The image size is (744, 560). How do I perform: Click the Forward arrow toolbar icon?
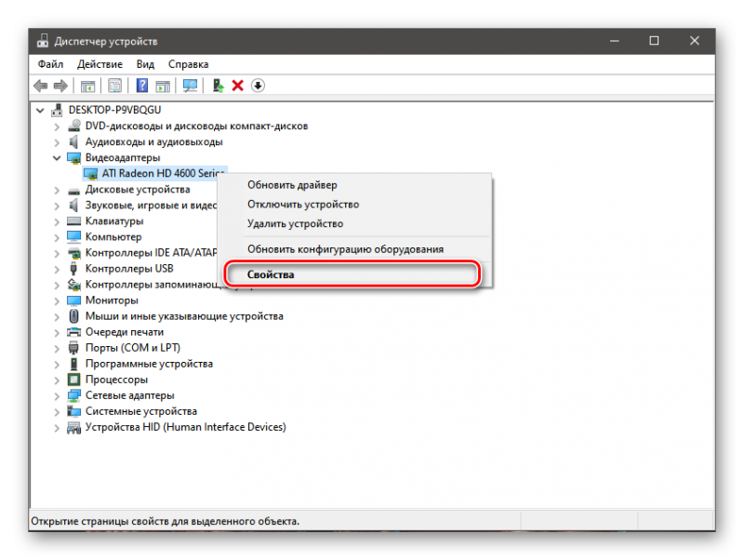[x=60, y=86]
